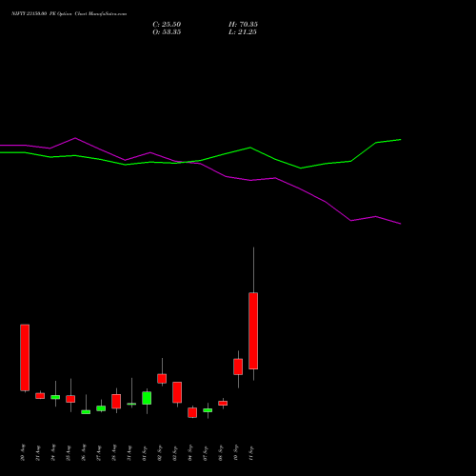Select the red candle for 04 Sep

pos(192,412)
